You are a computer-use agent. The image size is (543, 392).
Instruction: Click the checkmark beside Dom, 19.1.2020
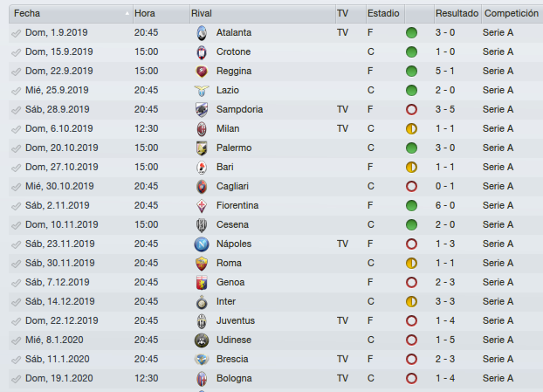(x=16, y=379)
